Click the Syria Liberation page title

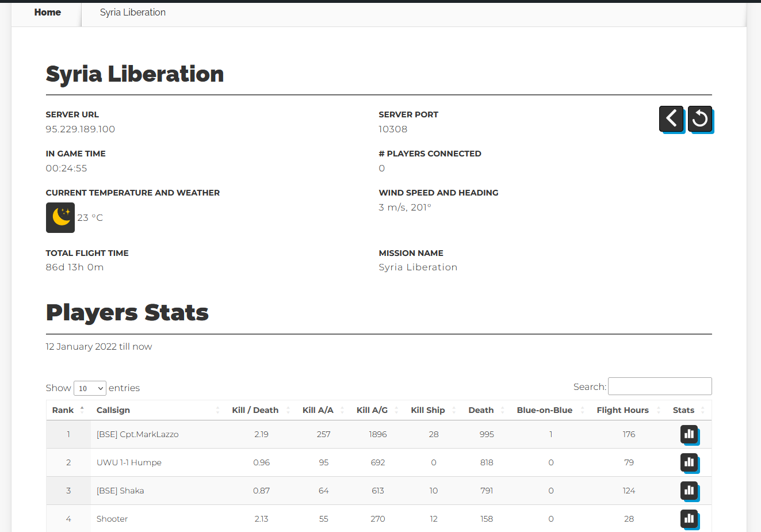(135, 74)
